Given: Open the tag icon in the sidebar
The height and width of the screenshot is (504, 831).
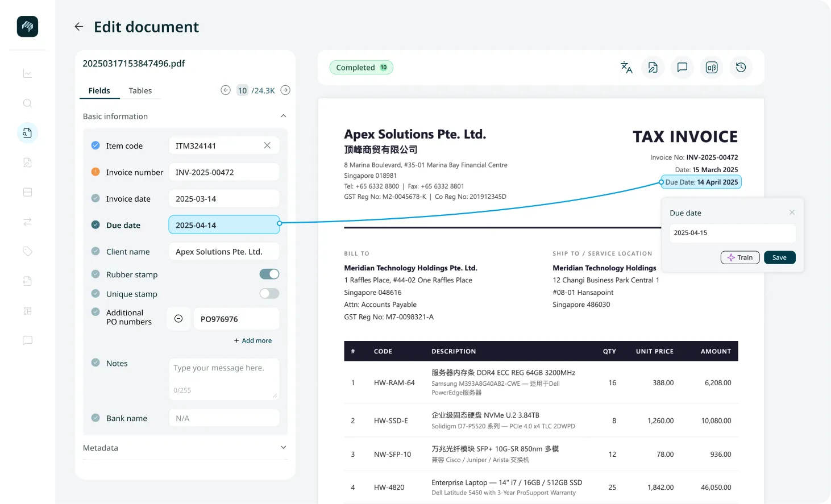Looking at the screenshot, I should tap(27, 251).
